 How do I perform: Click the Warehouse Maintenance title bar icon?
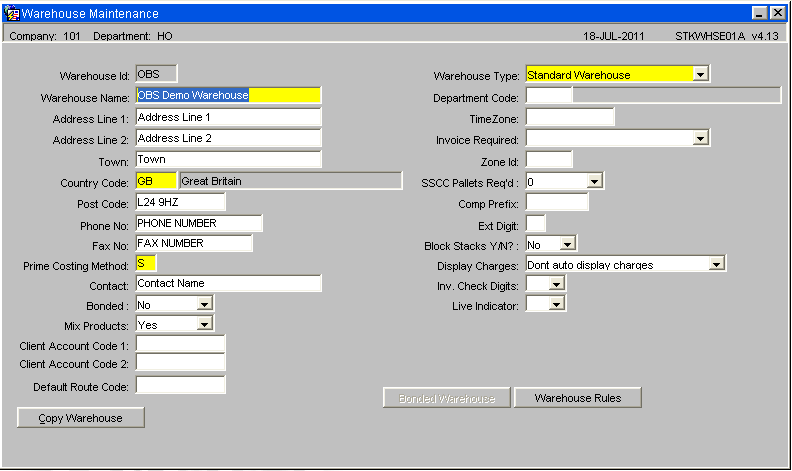tap(12, 13)
